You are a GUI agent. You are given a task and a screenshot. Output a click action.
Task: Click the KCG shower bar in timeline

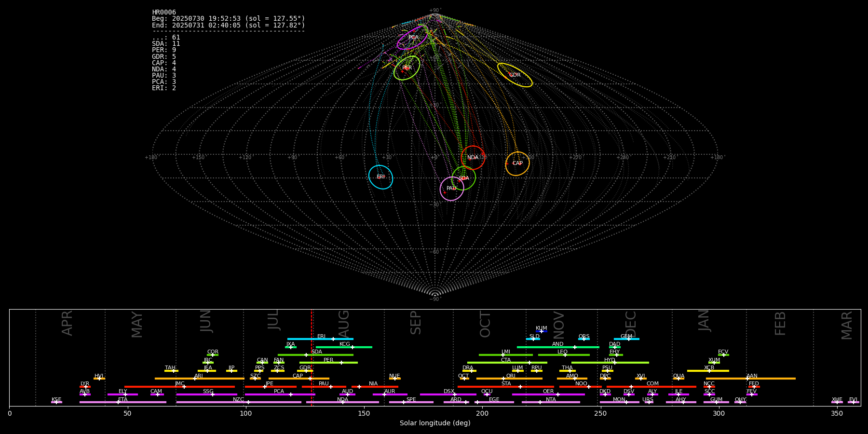click(x=344, y=347)
